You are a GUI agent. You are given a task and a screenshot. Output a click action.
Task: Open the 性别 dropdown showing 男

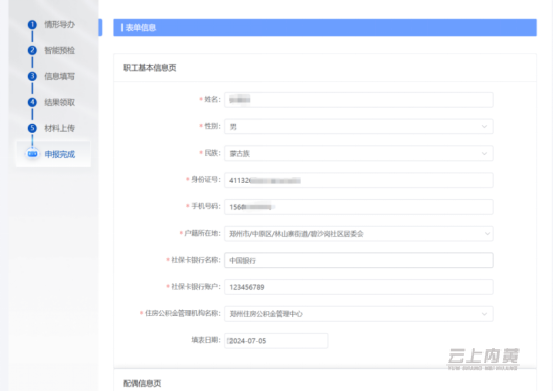[359, 127]
